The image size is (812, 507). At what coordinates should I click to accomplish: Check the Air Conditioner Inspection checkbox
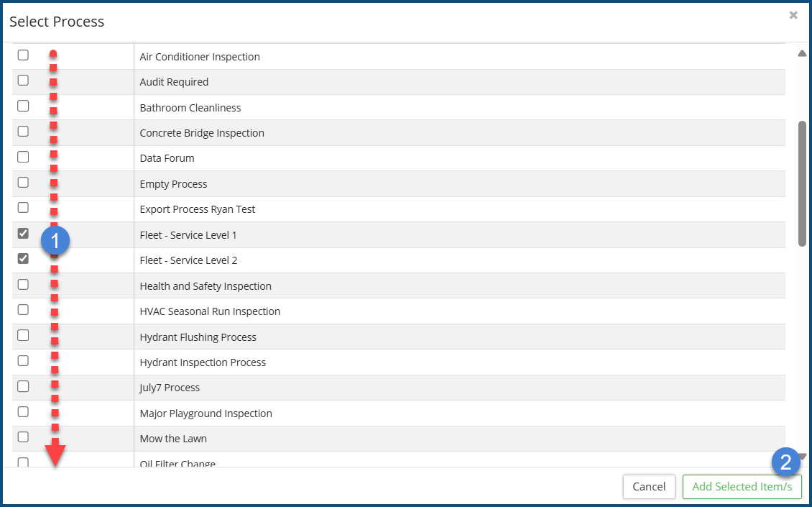[23, 55]
